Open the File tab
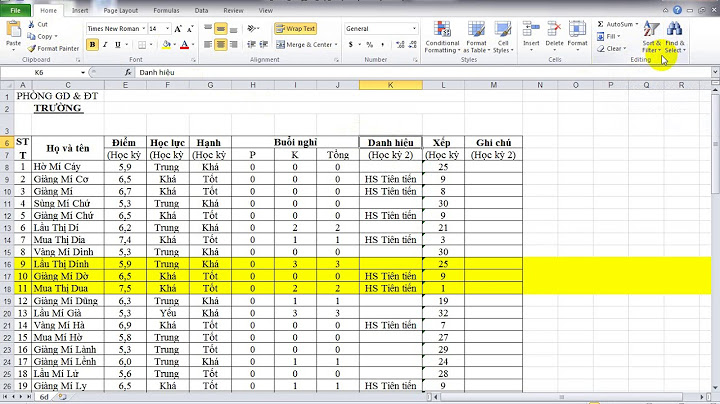The width and height of the screenshot is (720, 404). pyautogui.click(x=16, y=10)
